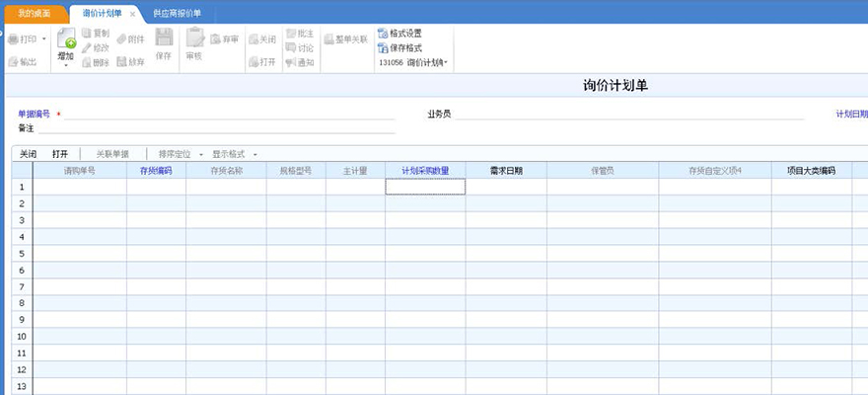Click the 需求日期 column header
This screenshot has height=395, width=868.
tap(506, 171)
